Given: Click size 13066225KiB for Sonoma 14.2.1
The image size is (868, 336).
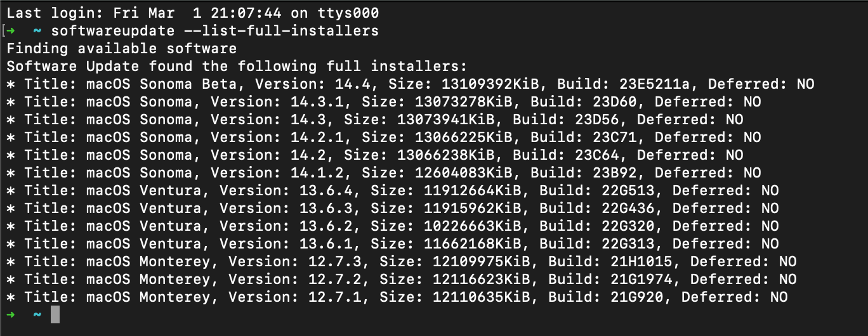Looking at the screenshot, I should click(x=464, y=137).
